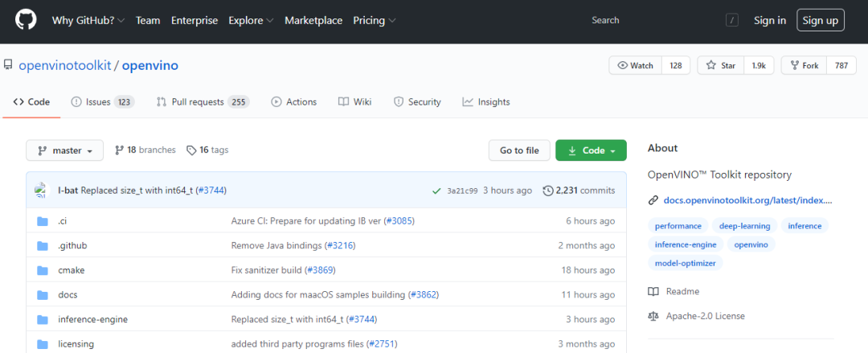The image size is (868, 353).
Task: Click the Watch button
Action: pos(636,65)
